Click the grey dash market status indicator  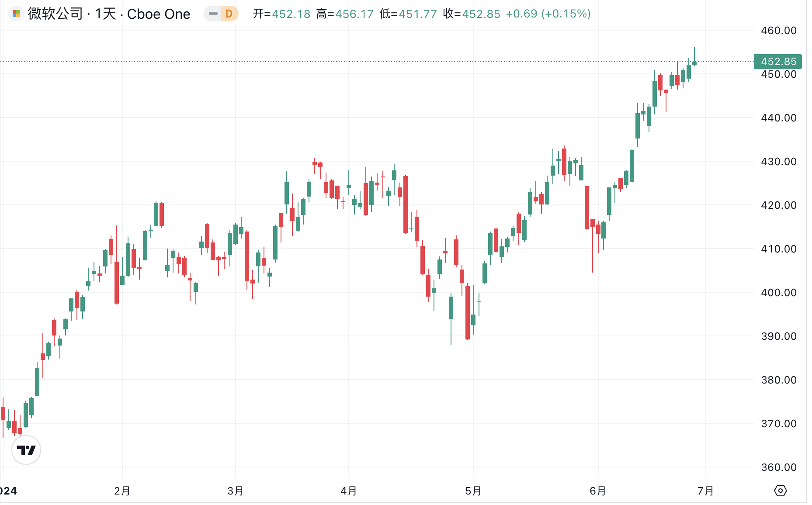213,14
